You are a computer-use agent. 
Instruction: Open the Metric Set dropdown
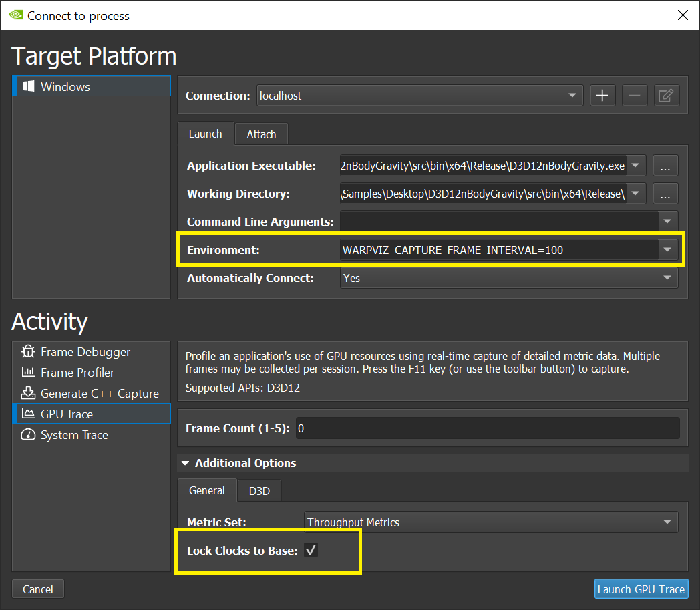point(490,522)
